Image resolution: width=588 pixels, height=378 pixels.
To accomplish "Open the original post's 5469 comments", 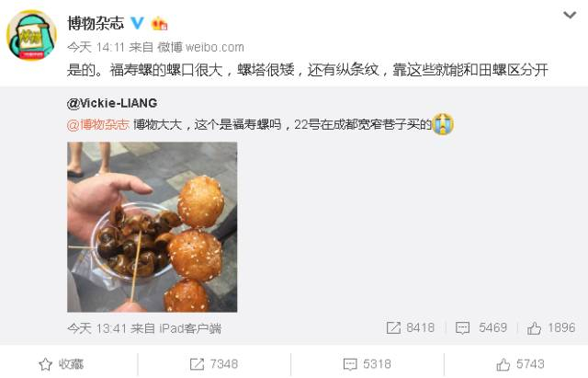I will coord(481,327).
